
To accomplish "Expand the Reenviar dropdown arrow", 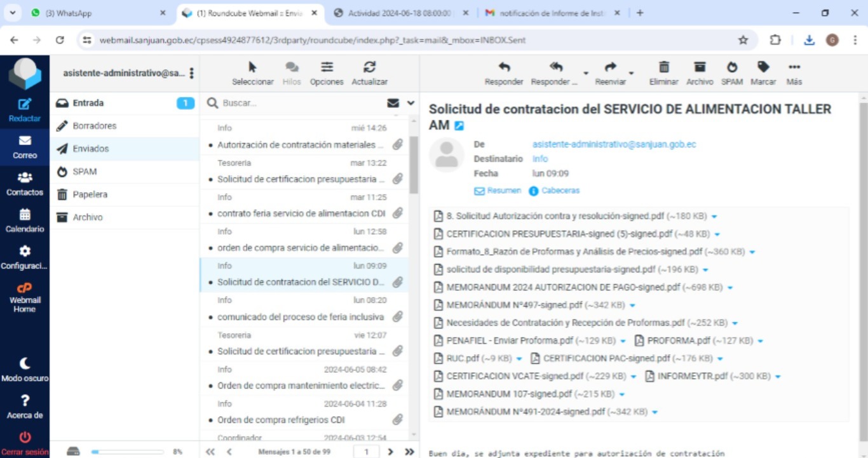I will 632,73.
